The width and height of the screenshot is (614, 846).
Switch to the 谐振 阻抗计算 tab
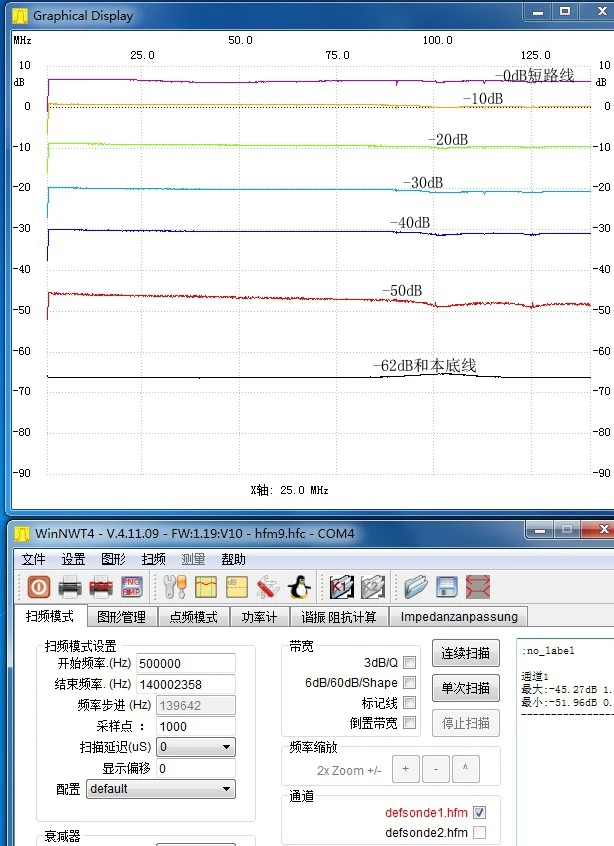pos(339,617)
